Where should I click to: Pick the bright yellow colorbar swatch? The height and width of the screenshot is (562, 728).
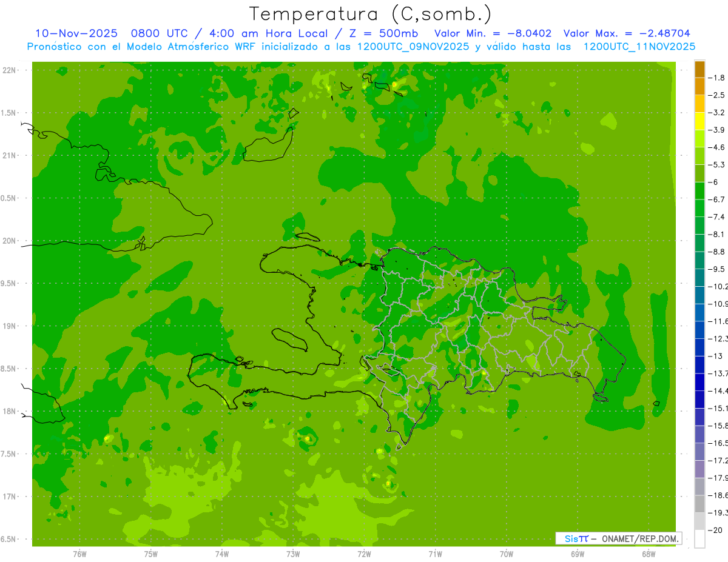click(x=699, y=121)
